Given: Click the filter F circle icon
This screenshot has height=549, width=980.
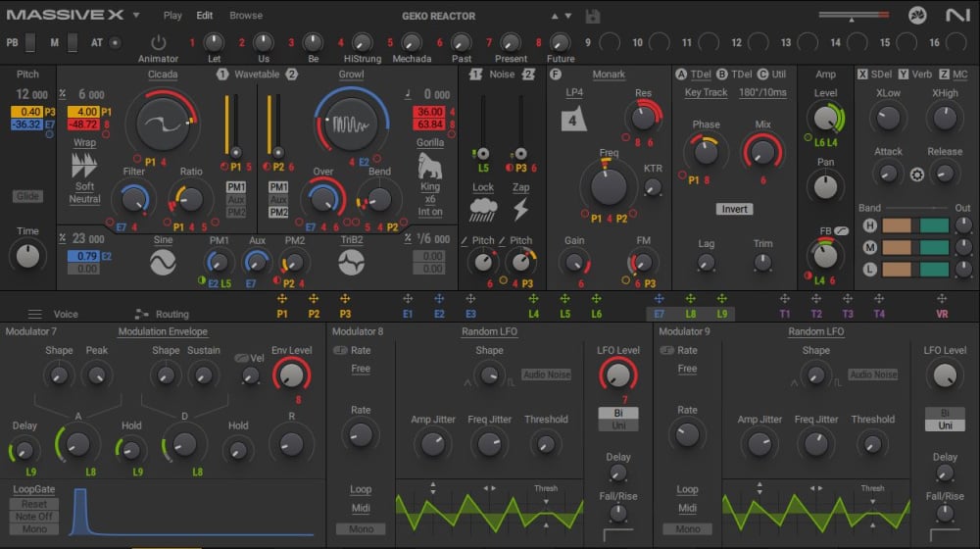Looking at the screenshot, I should [x=555, y=75].
